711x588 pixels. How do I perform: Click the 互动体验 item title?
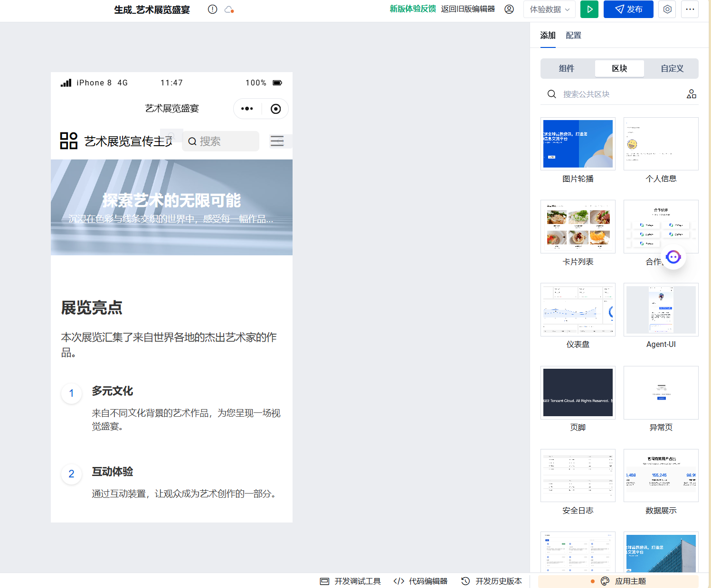click(113, 472)
